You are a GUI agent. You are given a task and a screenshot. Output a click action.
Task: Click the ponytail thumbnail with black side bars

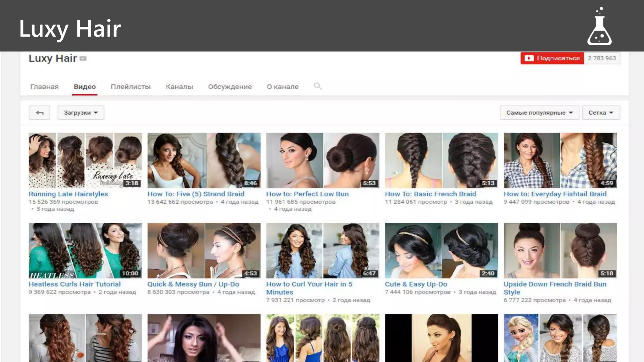441,338
